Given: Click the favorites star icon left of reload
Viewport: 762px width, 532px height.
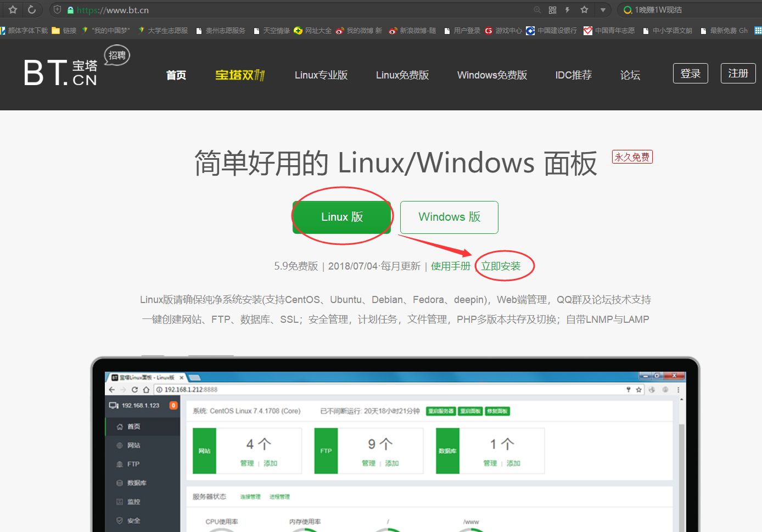Looking at the screenshot, I should point(13,10).
